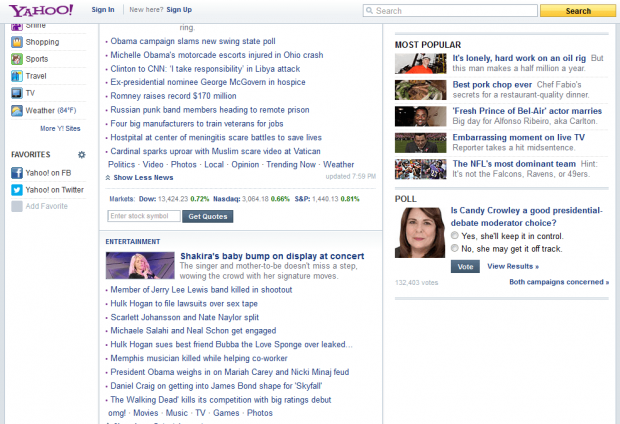Image resolution: width=620 pixels, height=424 pixels.
Task: Open Shakira's baby bump headline
Action: click(272, 256)
